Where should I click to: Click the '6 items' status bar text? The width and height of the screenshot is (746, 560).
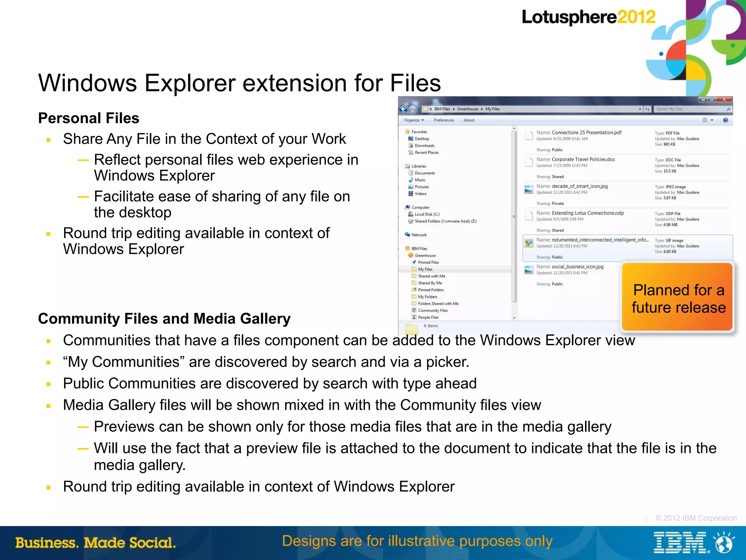click(431, 326)
